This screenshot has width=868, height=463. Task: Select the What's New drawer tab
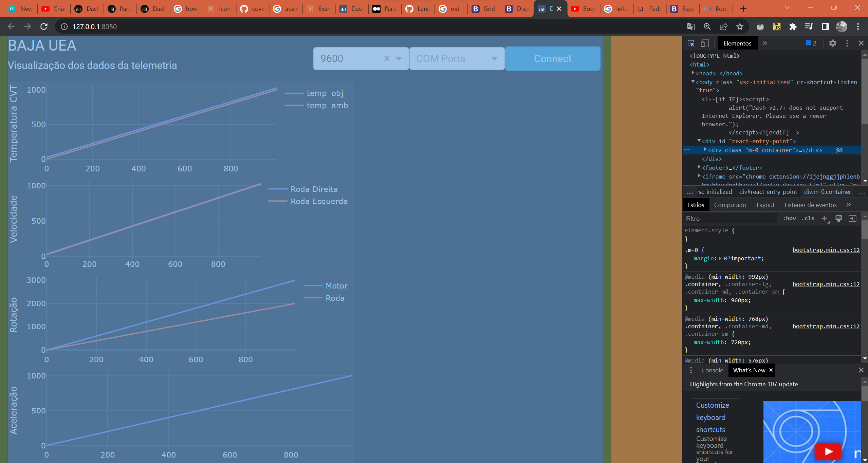tap(749, 370)
